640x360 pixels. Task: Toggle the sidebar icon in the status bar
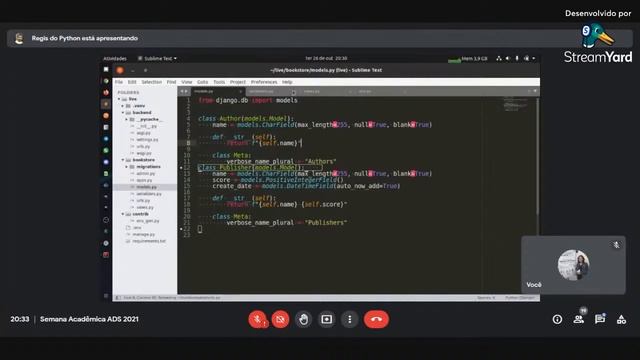(118, 298)
